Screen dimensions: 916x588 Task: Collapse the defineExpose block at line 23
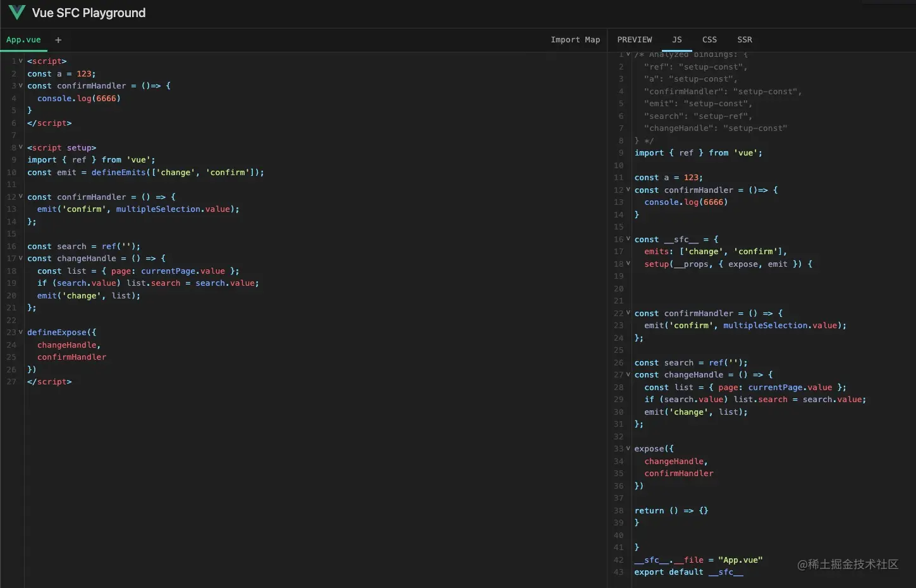20,332
